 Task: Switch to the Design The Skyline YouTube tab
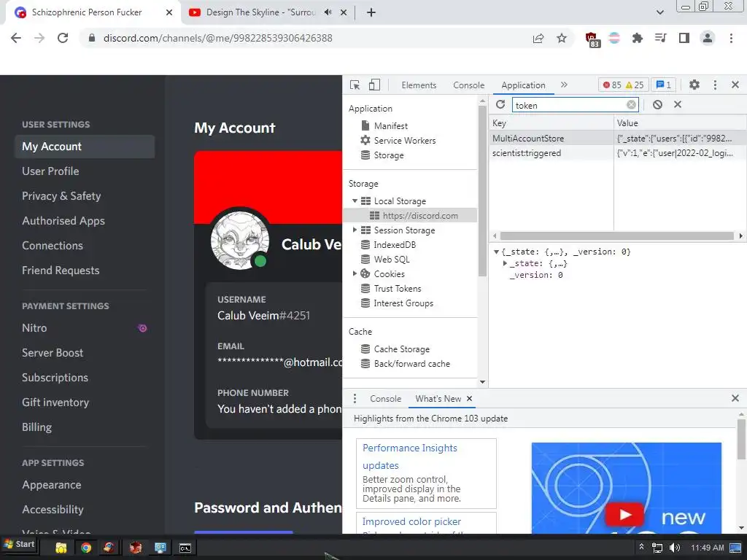point(260,12)
